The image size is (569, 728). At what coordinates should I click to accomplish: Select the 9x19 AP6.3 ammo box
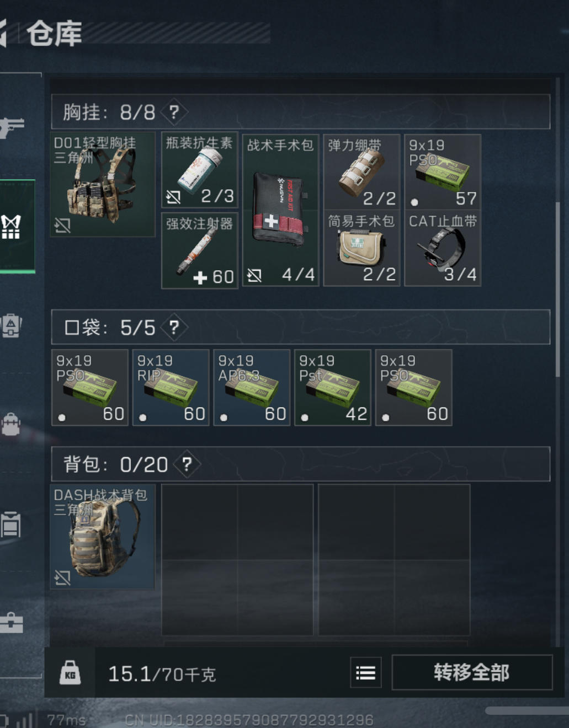pos(252,387)
